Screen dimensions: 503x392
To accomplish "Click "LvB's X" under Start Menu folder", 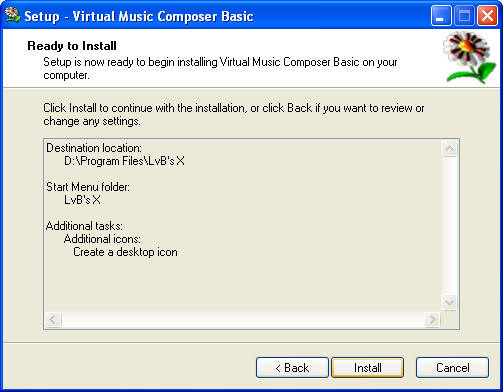I will point(82,200).
